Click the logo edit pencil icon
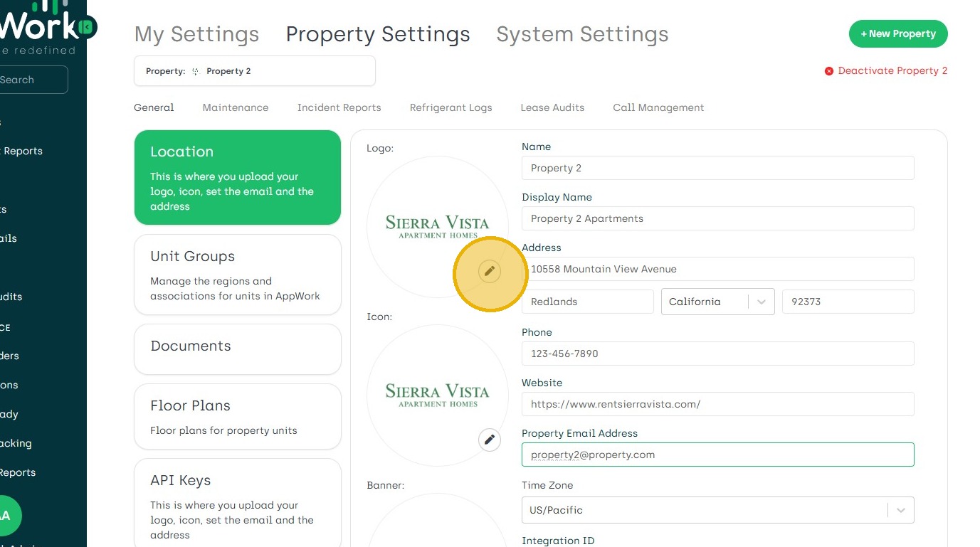This screenshot has height=547, width=980. pyautogui.click(x=490, y=271)
